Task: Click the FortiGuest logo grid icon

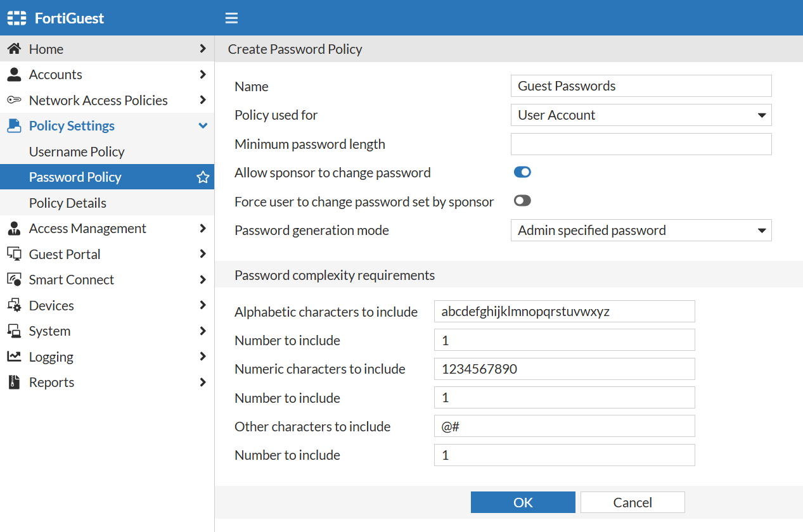Action: 16,18
